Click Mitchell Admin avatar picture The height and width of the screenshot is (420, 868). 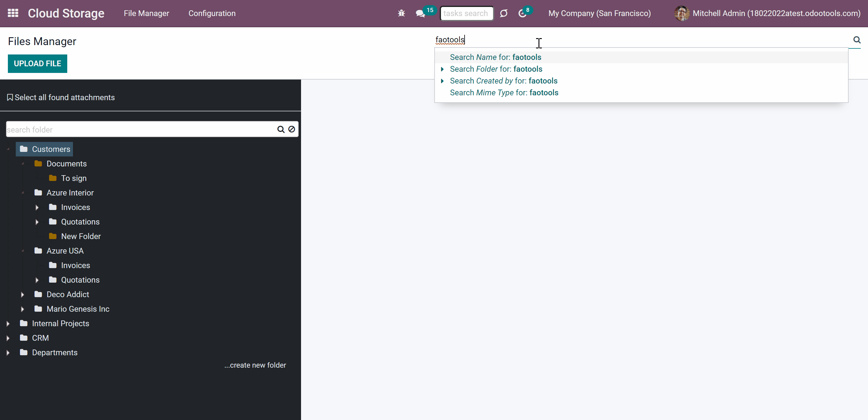(x=681, y=13)
